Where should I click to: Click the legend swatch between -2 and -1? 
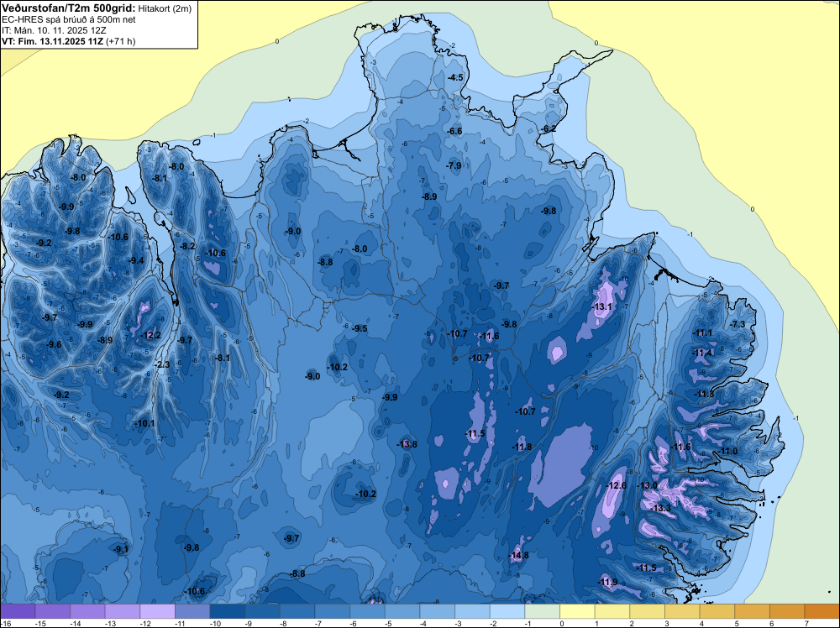click(507, 611)
